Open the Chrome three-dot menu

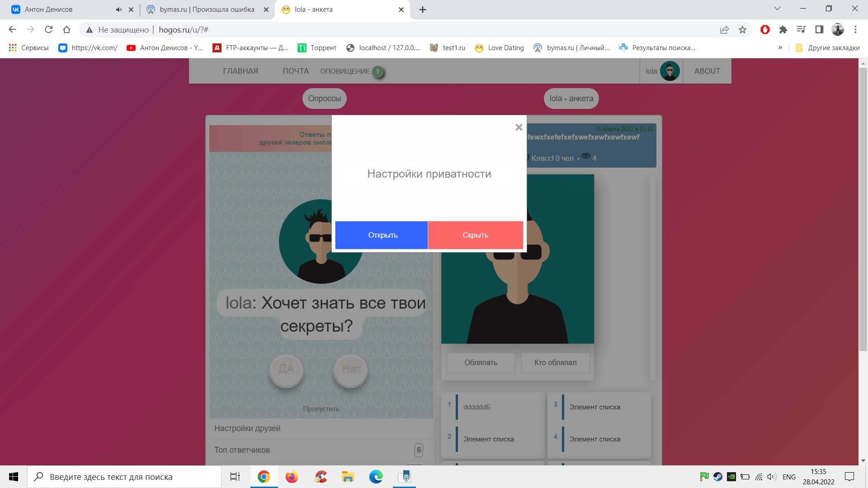[x=855, y=30]
